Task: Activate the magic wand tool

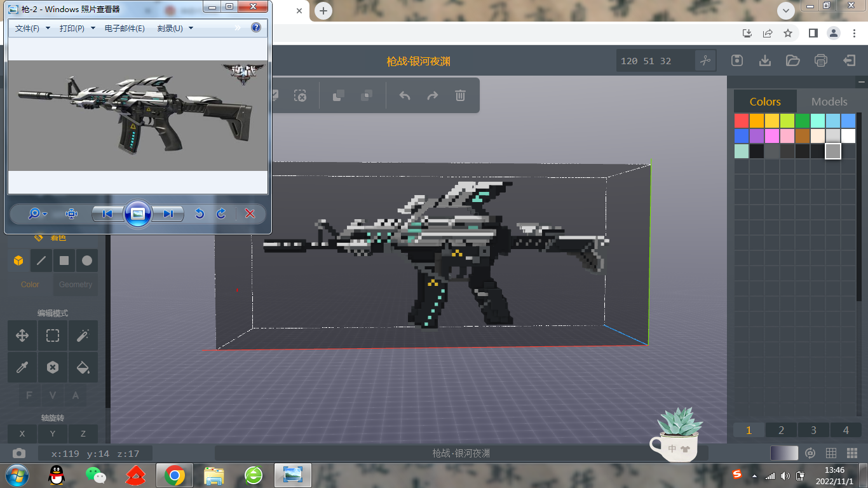Action: [83, 335]
